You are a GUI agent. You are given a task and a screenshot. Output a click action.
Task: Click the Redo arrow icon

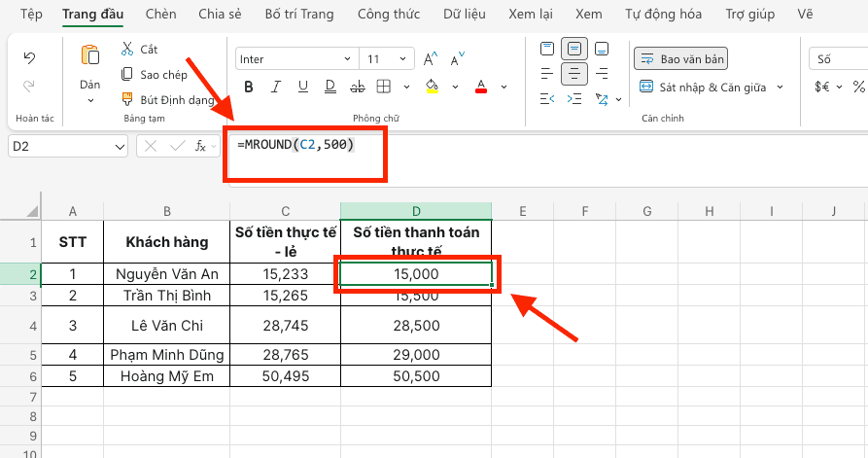(x=29, y=86)
